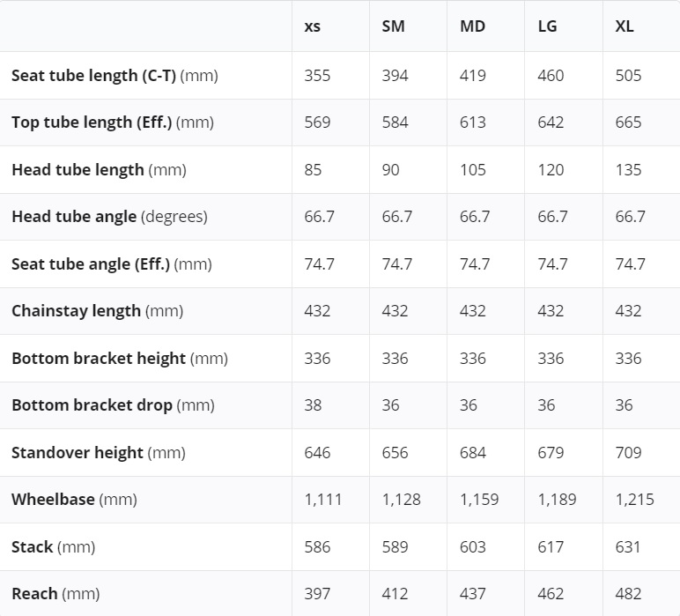This screenshot has width=680, height=616.
Task: Select the LG standover height value 679
Action: click(551, 453)
